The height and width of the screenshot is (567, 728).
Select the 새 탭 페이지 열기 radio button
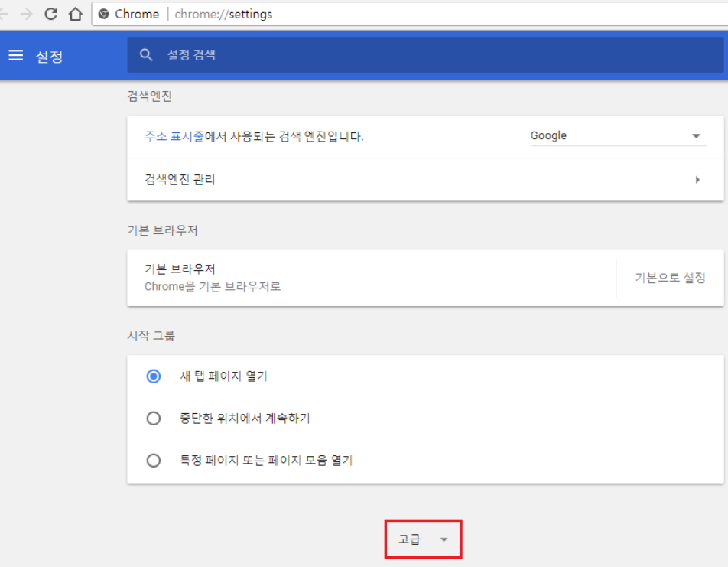point(153,376)
